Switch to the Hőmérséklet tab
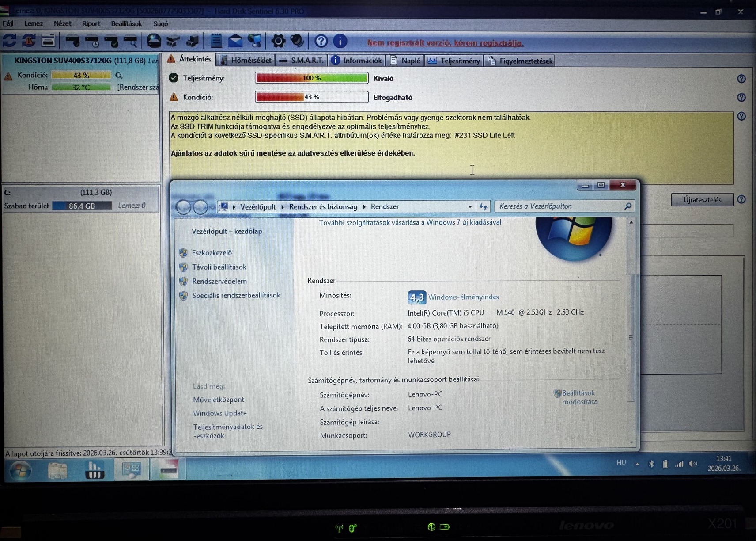 click(246, 61)
